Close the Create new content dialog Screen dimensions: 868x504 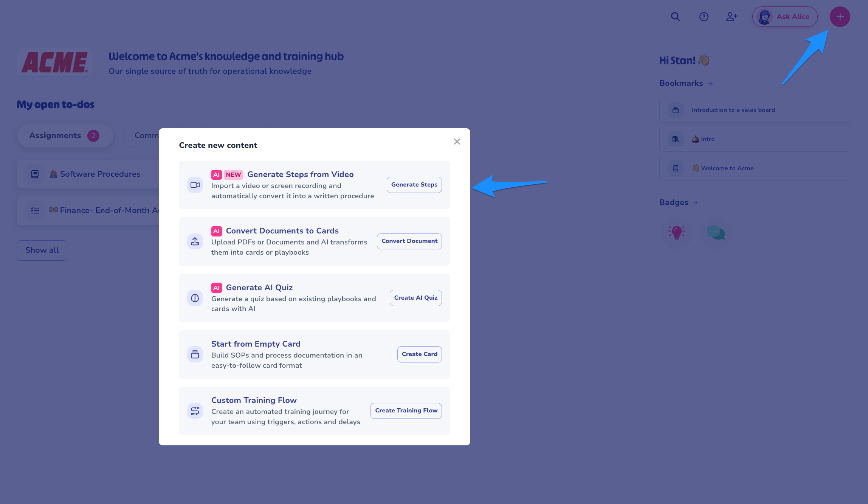tap(457, 142)
